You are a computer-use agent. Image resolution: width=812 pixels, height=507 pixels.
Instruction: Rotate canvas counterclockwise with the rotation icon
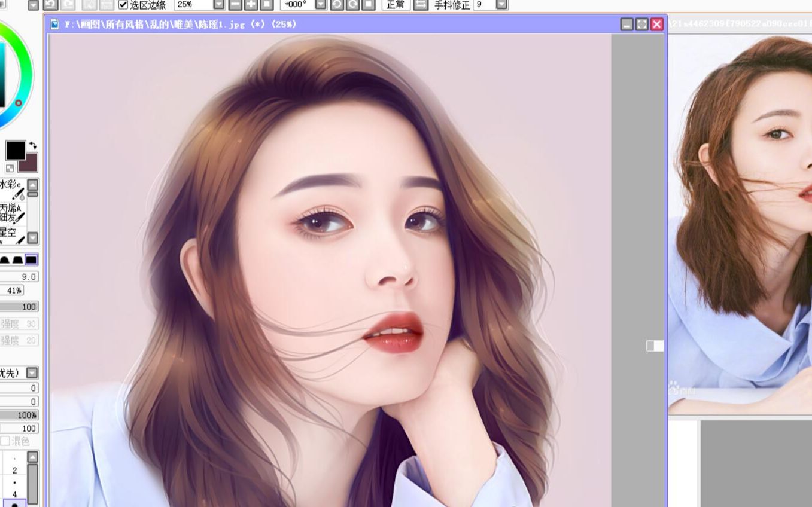point(337,5)
